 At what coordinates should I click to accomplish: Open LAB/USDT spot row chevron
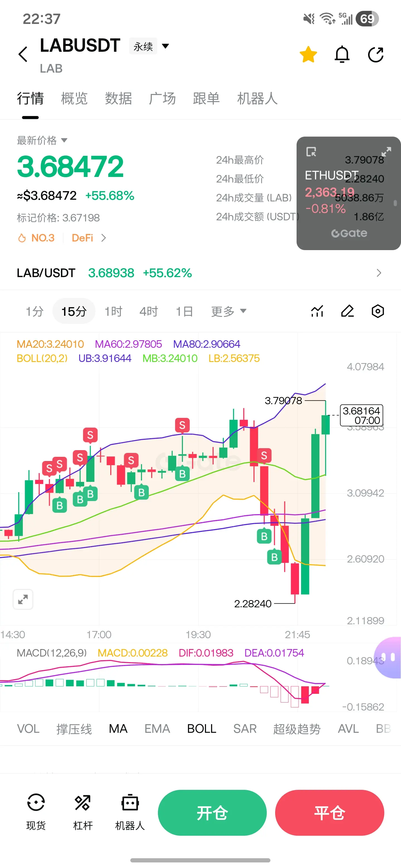379,273
